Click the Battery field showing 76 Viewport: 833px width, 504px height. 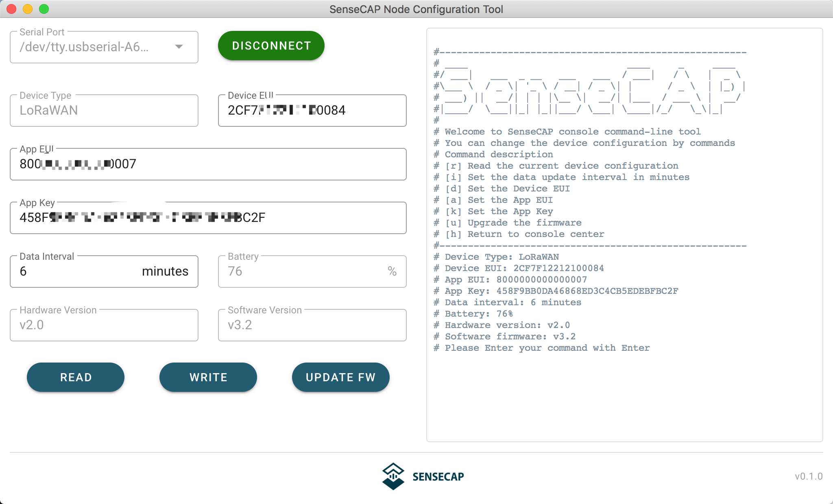(x=312, y=272)
